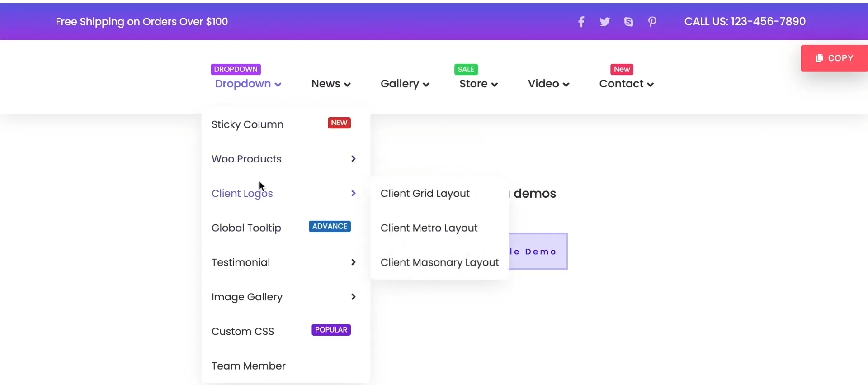Expand the Store menu with SALE badge
This screenshot has width=868, height=385.
point(478,84)
